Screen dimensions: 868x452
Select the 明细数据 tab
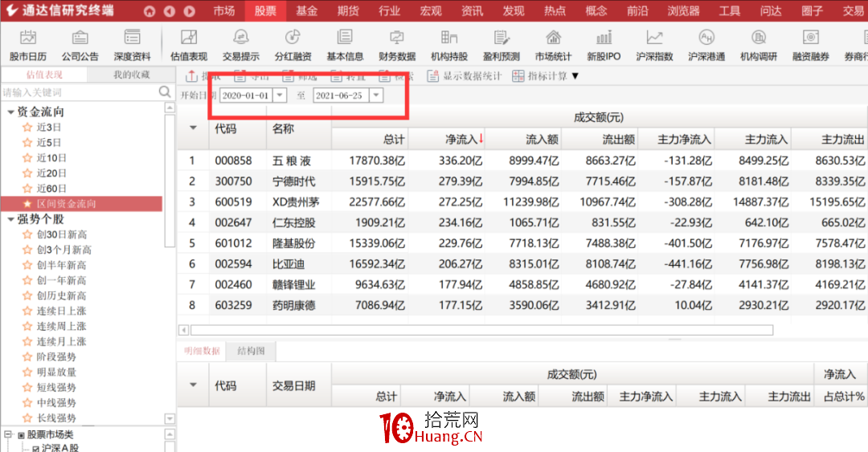202,351
